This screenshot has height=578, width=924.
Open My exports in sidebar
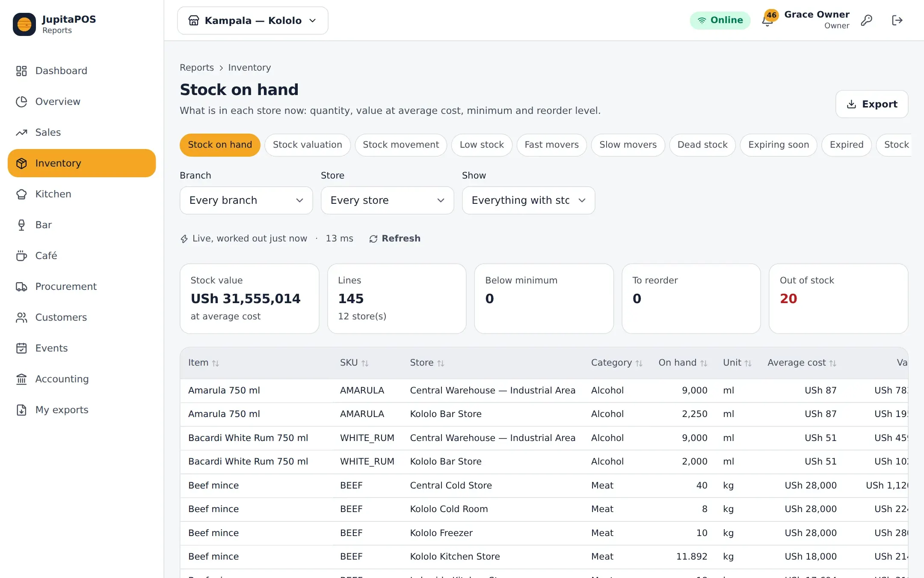pos(82,410)
